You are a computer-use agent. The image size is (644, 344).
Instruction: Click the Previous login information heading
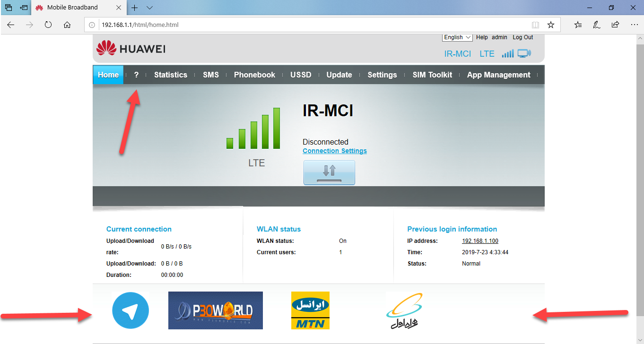coord(452,229)
